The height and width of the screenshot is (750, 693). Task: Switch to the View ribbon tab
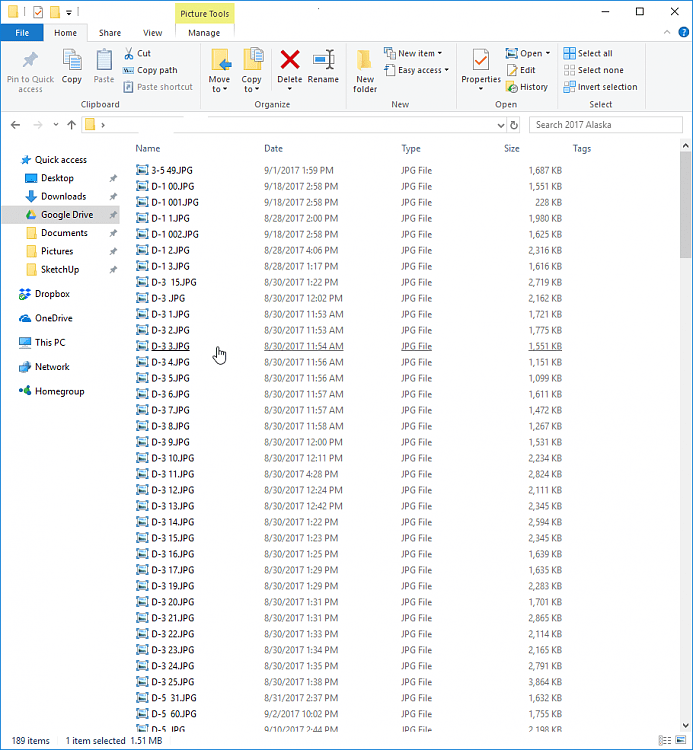152,33
